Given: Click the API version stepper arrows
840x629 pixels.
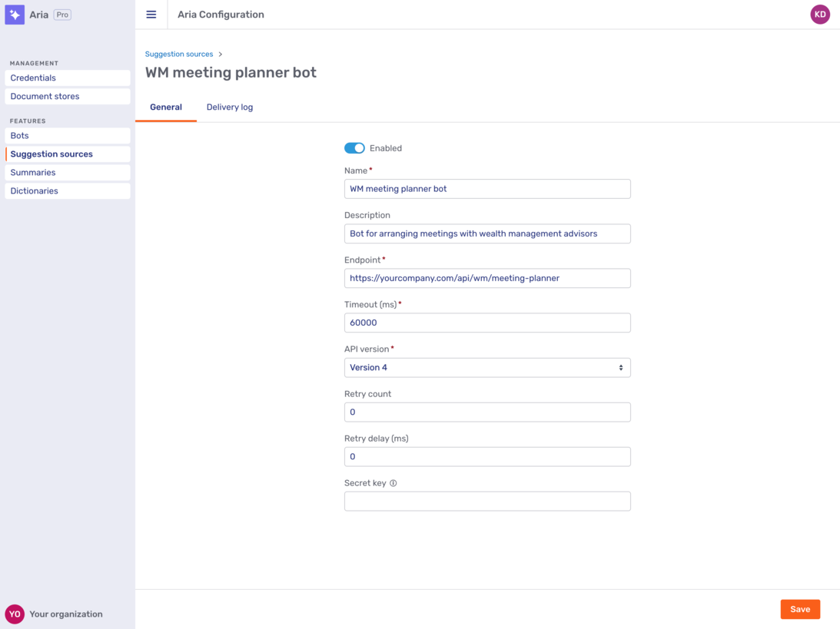Looking at the screenshot, I should [621, 367].
